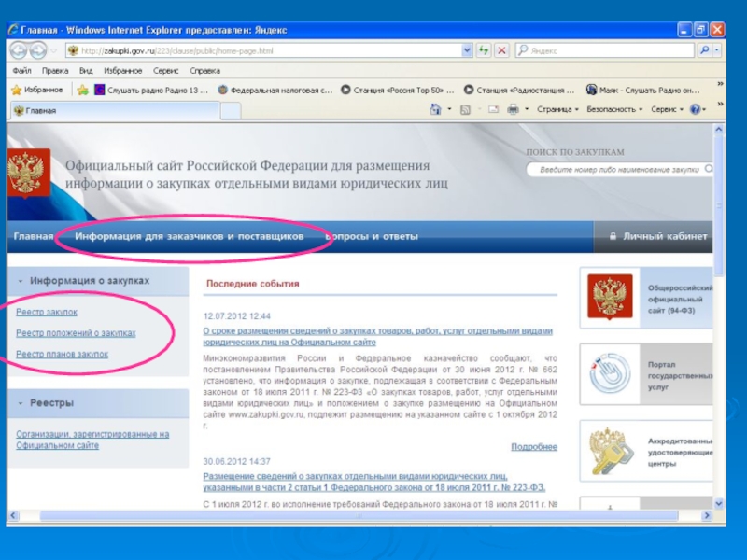Open the Вид menu
The width and height of the screenshot is (747, 560).
click(x=86, y=71)
